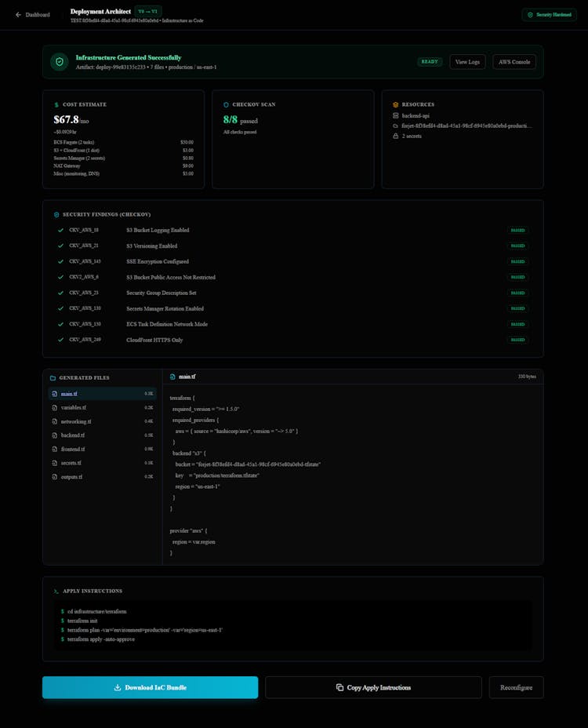588x728 pixels.
Task: Click checkmark next to CloudFront HTTPS Only
Action: 60,340
